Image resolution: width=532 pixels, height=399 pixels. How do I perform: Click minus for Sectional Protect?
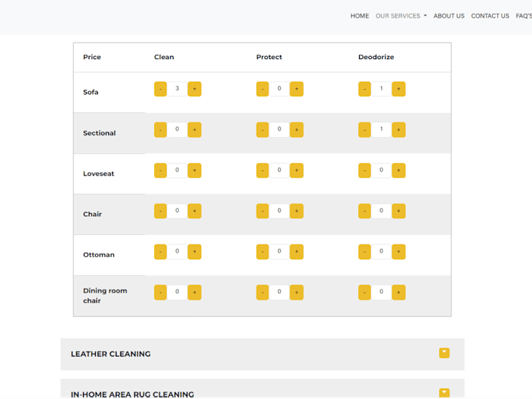click(x=263, y=130)
